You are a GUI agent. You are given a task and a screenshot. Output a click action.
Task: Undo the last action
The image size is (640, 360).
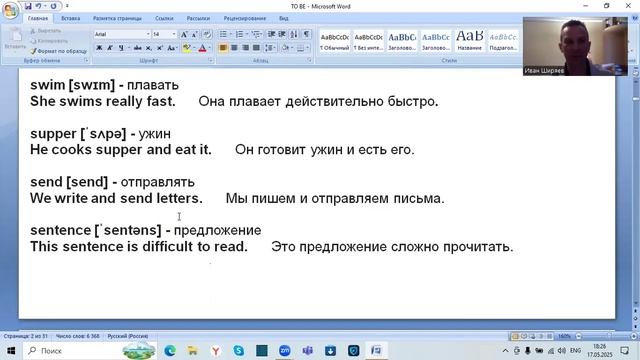(x=38, y=6)
